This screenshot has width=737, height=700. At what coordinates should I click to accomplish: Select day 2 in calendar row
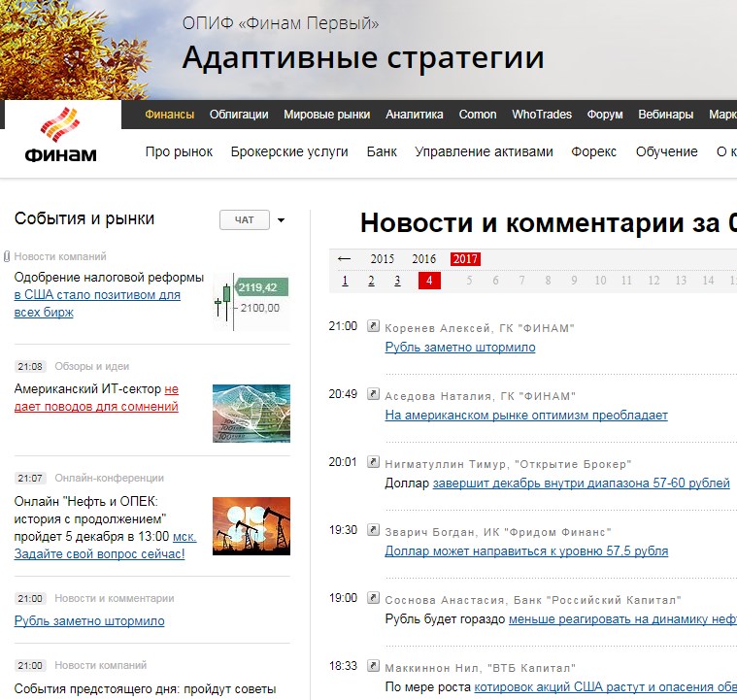[x=371, y=281]
